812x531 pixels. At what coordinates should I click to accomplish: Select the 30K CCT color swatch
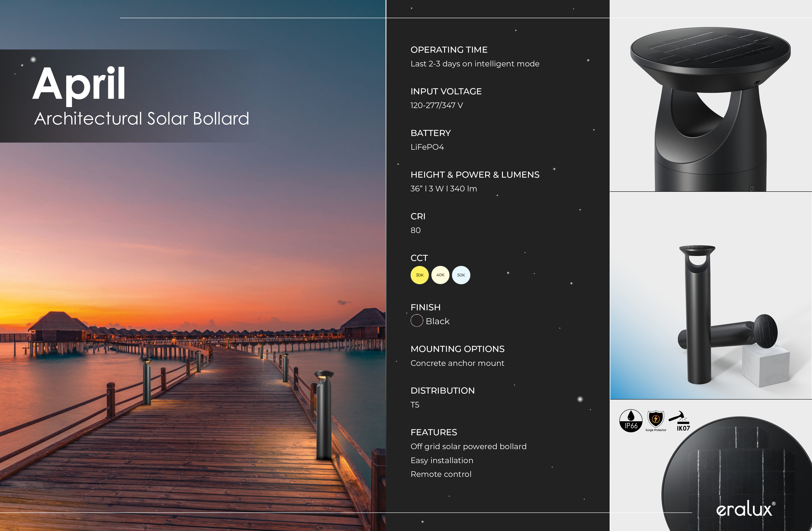tap(420, 275)
